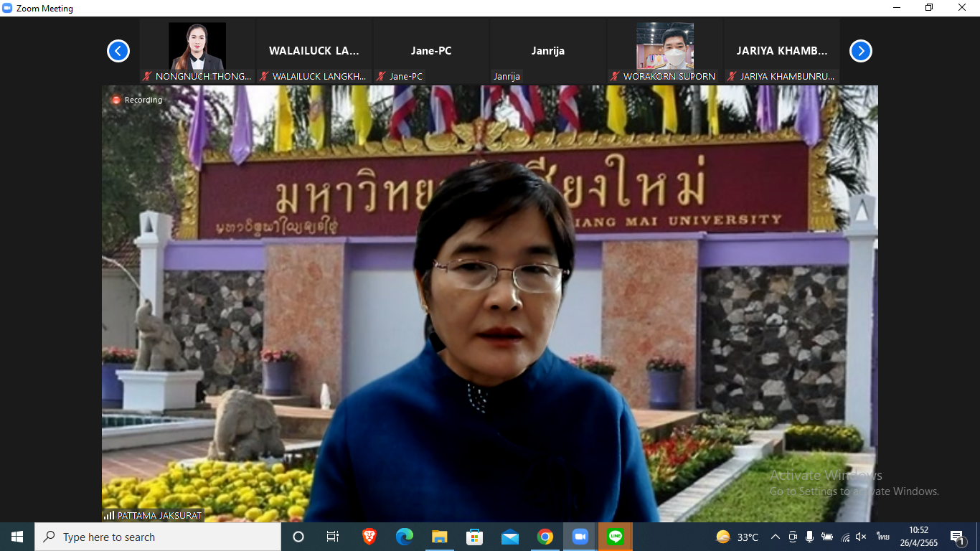Select WORAKORN SUPORN participant video thumbnail
This screenshot has height=551, width=980.
point(665,52)
